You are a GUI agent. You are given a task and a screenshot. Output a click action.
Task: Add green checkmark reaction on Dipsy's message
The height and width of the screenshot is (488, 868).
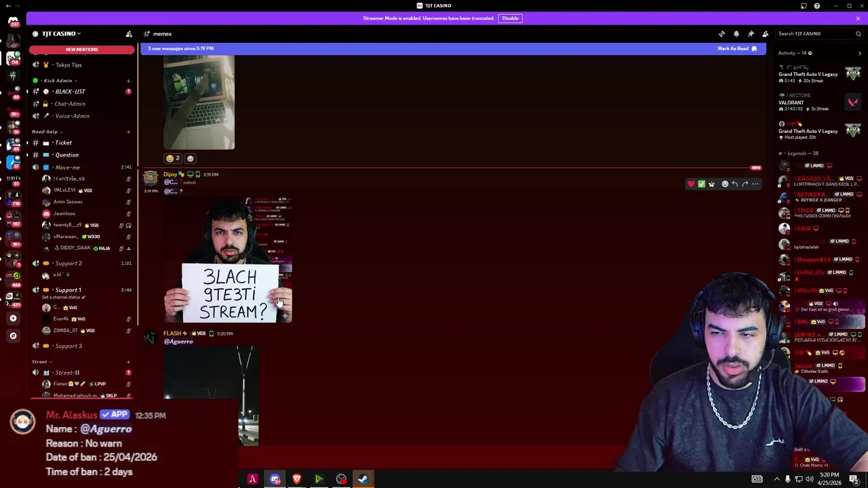[701, 184]
